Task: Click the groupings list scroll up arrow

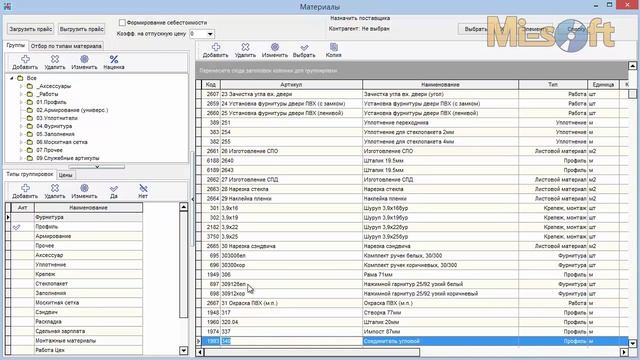Action: 184,207
